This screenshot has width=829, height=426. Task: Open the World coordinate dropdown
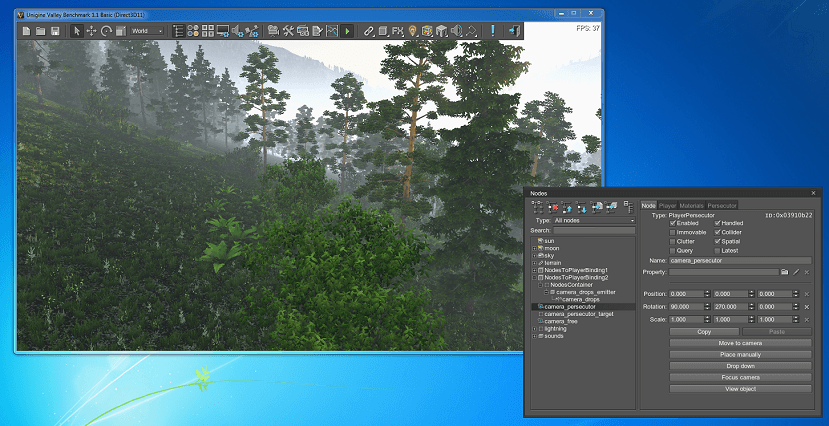click(148, 31)
